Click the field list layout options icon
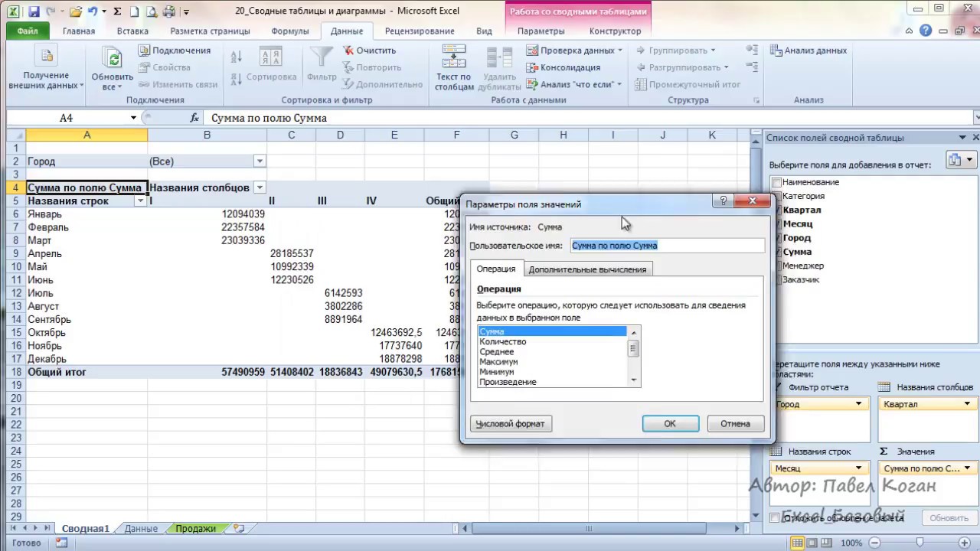Image resolution: width=980 pixels, height=551 pixels. pos(960,160)
